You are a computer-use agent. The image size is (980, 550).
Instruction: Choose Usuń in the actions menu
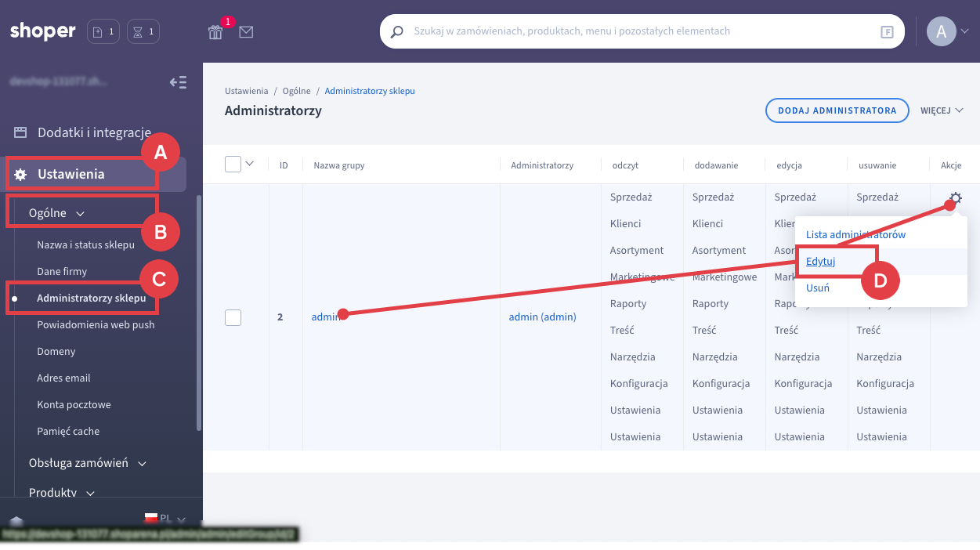point(817,288)
